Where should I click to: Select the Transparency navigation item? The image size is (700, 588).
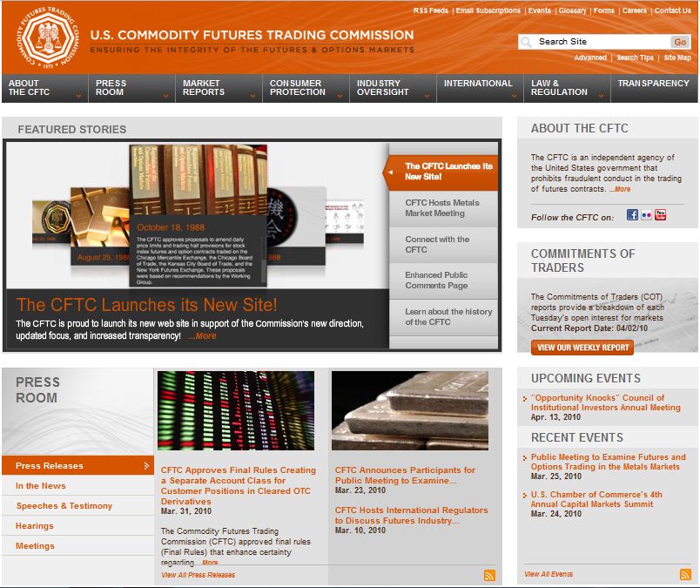coord(653,84)
